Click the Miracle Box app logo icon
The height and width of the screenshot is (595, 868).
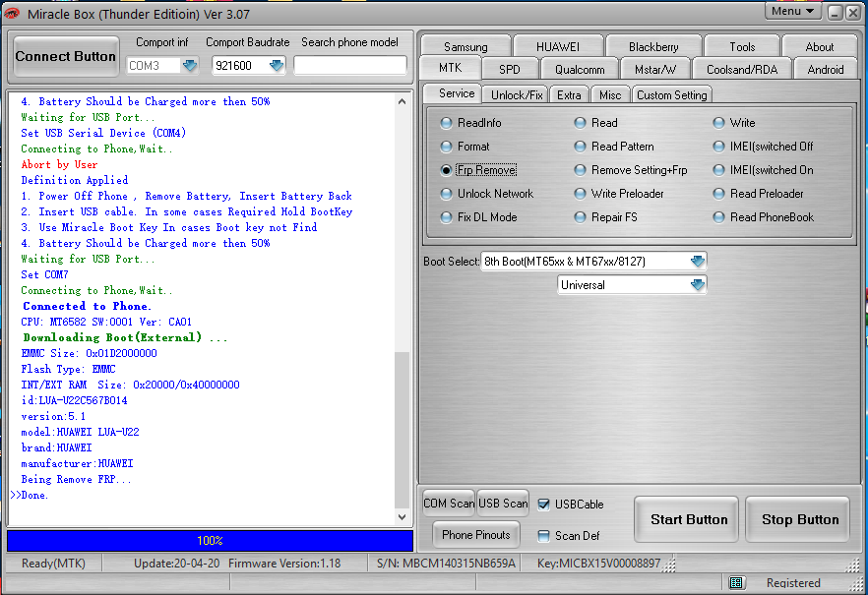(x=12, y=13)
